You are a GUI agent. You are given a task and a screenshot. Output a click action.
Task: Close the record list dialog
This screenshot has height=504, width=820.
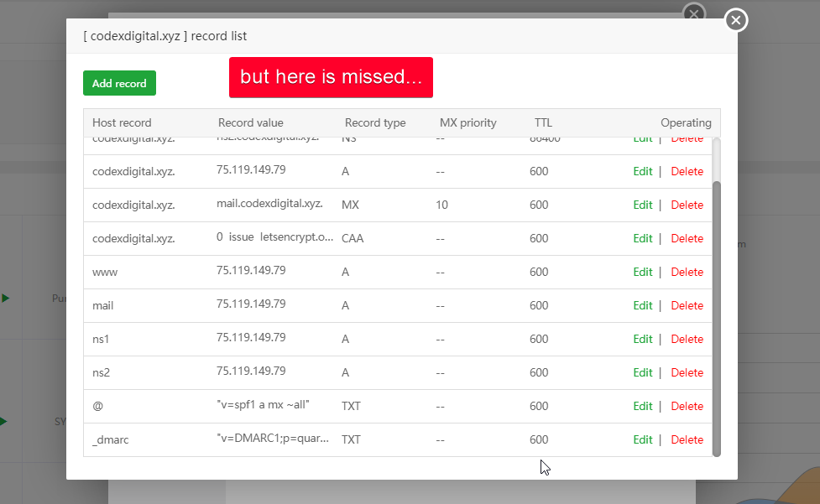click(x=736, y=20)
